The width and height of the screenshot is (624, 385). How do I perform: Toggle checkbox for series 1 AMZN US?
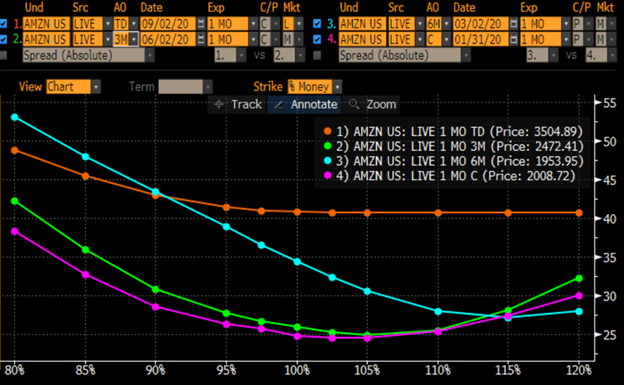pyautogui.click(x=4, y=23)
